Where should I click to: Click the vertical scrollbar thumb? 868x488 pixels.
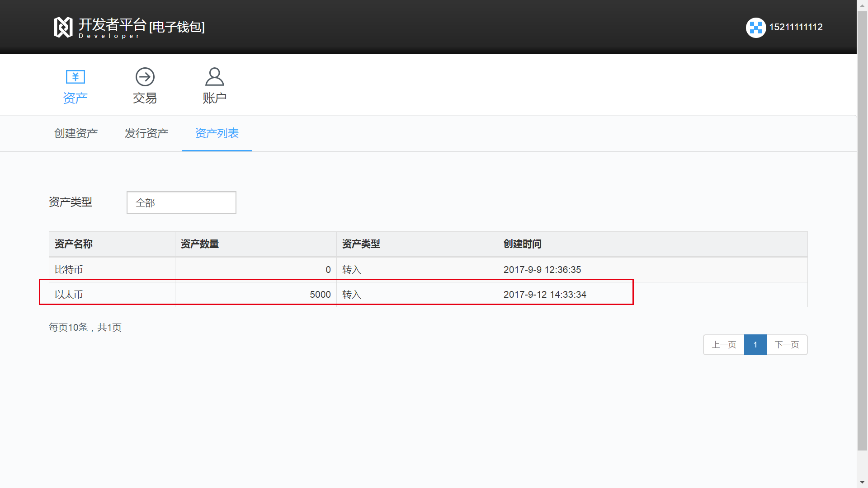pyautogui.click(x=863, y=230)
